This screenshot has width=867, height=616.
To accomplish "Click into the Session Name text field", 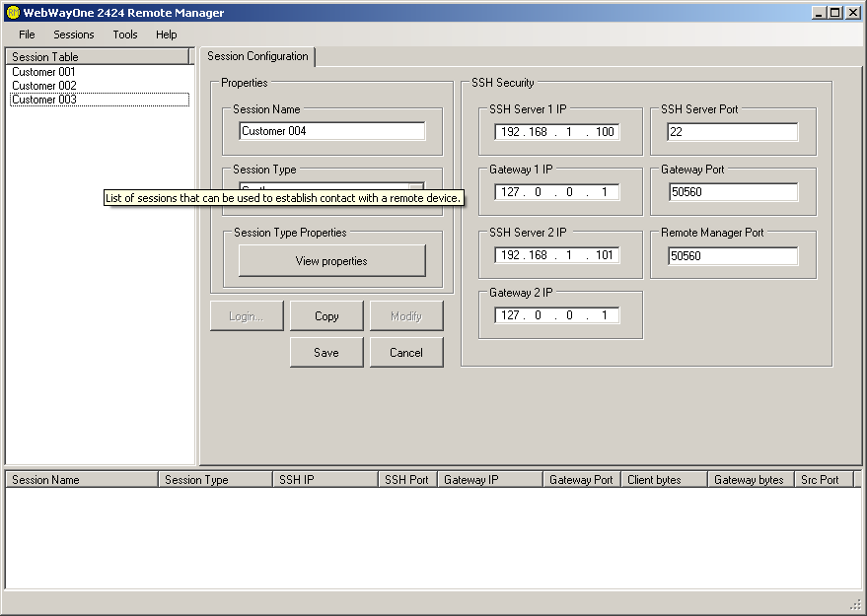I will 331,131.
